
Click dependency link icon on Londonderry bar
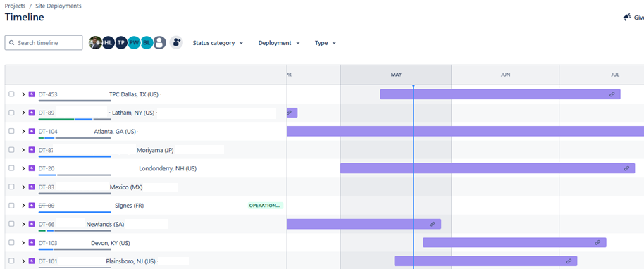(x=626, y=168)
